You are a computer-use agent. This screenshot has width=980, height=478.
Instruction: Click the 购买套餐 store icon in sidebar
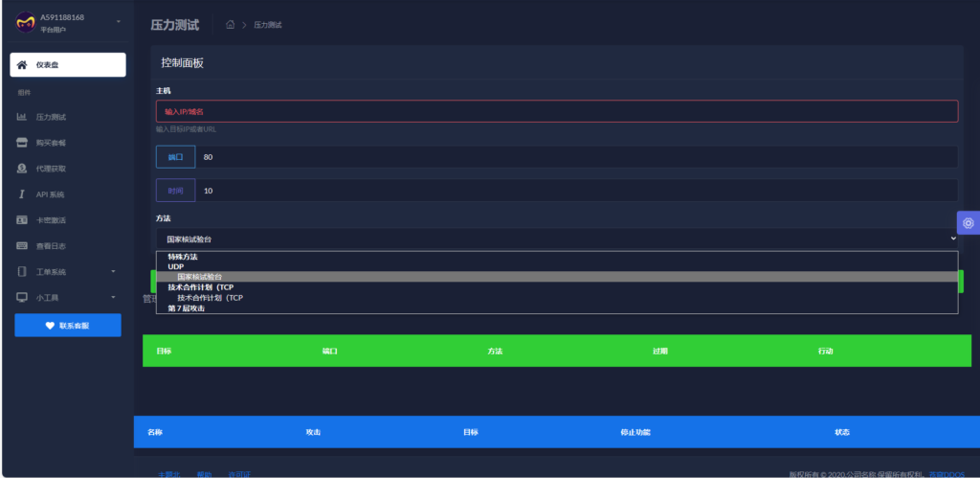point(22,143)
